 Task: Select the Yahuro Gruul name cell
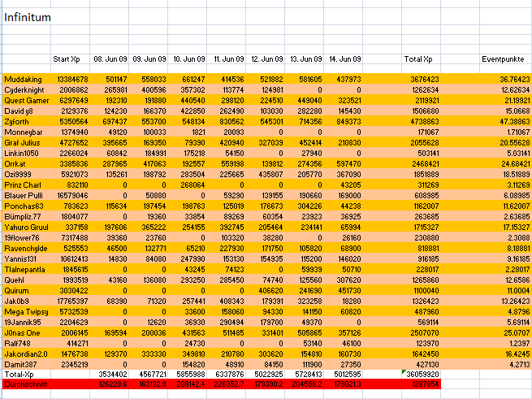click(27, 227)
